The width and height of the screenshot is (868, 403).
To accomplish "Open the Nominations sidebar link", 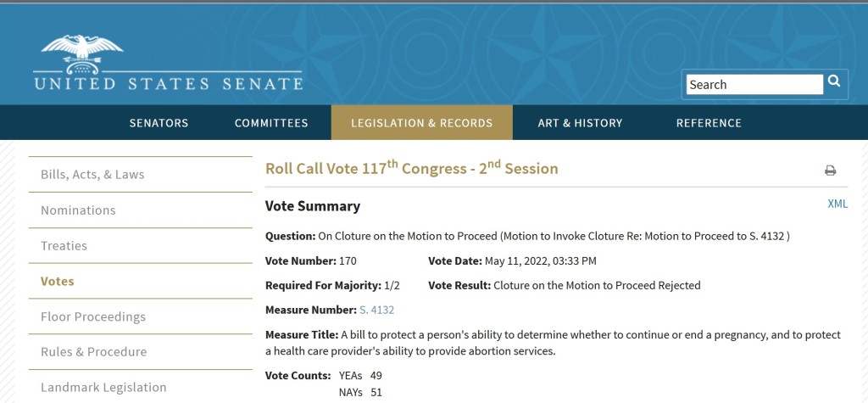I will click(78, 210).
